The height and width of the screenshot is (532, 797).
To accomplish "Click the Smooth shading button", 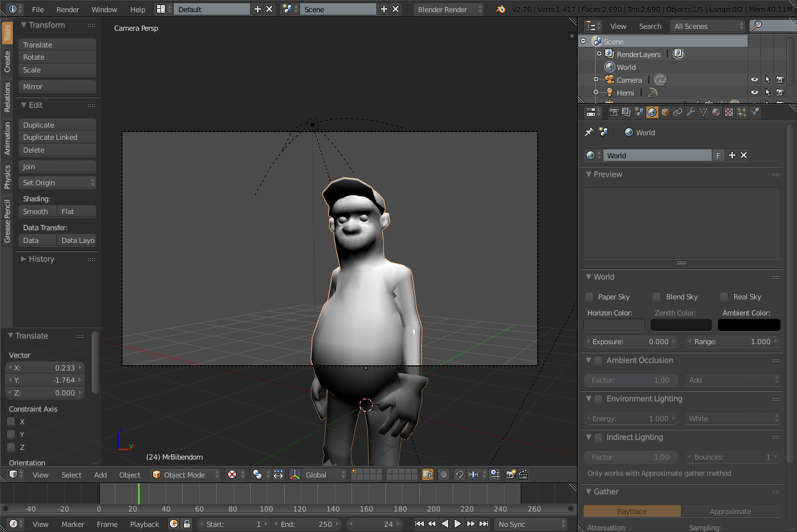I will pyautogui.click(x=38, y=212).
